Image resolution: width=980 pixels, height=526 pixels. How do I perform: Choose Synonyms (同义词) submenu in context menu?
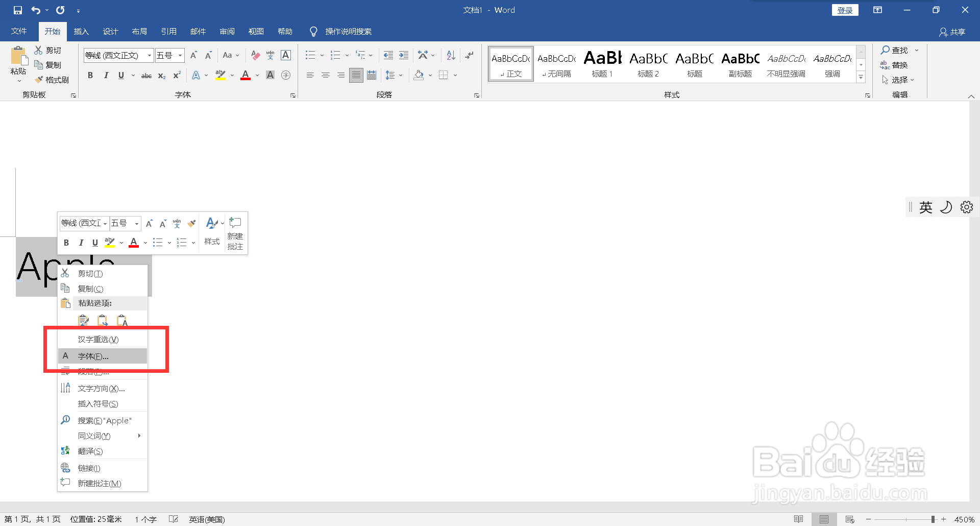103,436
